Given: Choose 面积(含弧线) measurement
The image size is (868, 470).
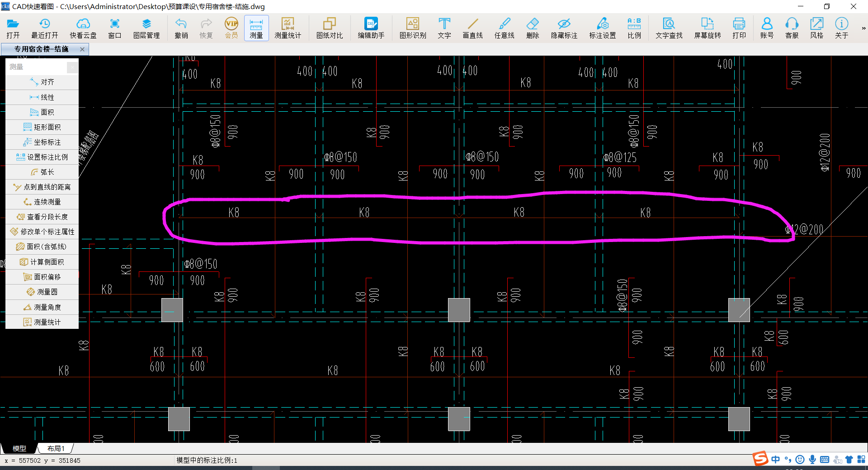Looking at the screenshot, I should tap(42, 247).
